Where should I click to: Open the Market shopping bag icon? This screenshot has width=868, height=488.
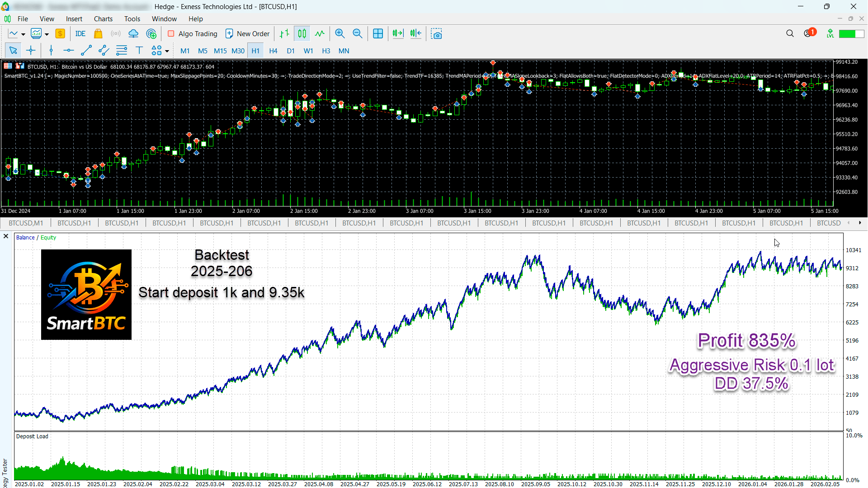point(98,34)
